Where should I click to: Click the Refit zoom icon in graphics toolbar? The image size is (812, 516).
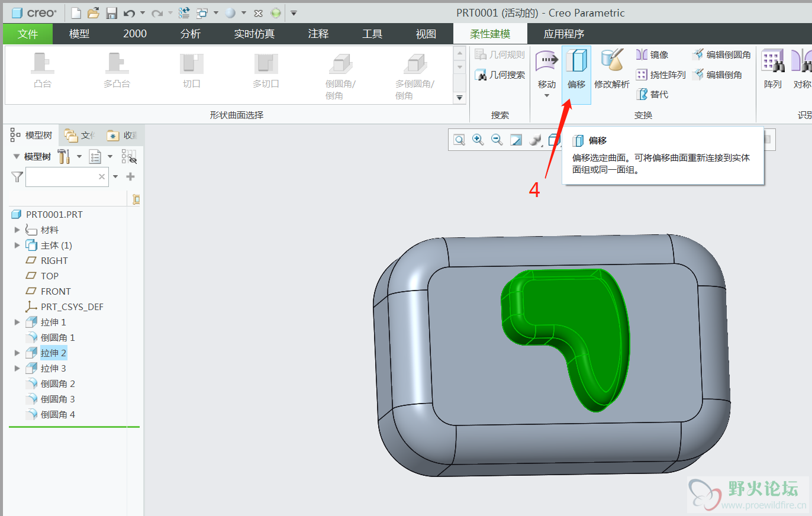459,140
